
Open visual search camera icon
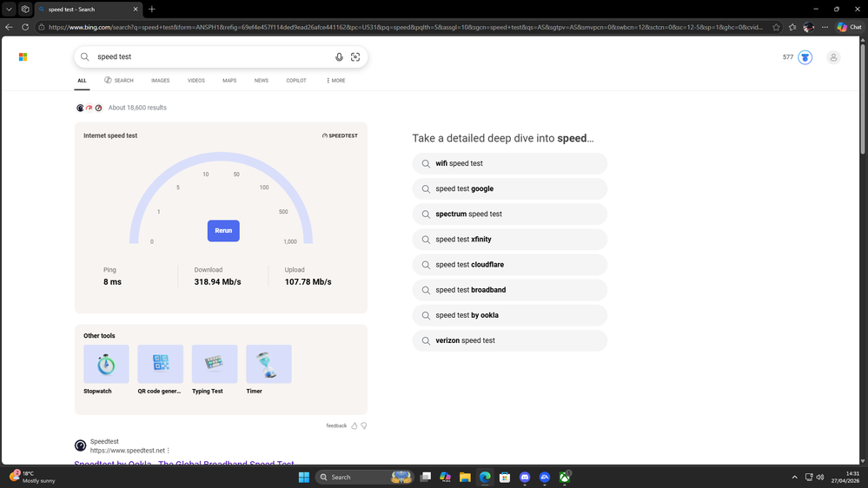[x=355, y=57]
